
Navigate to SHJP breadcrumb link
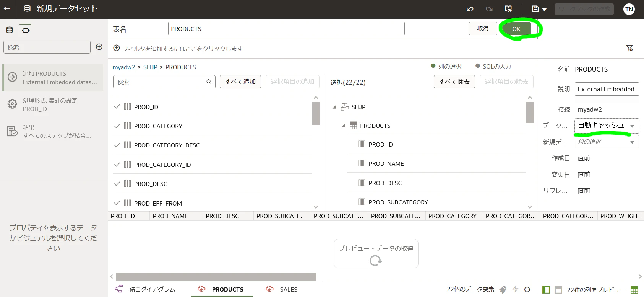[x=150, y=67]
